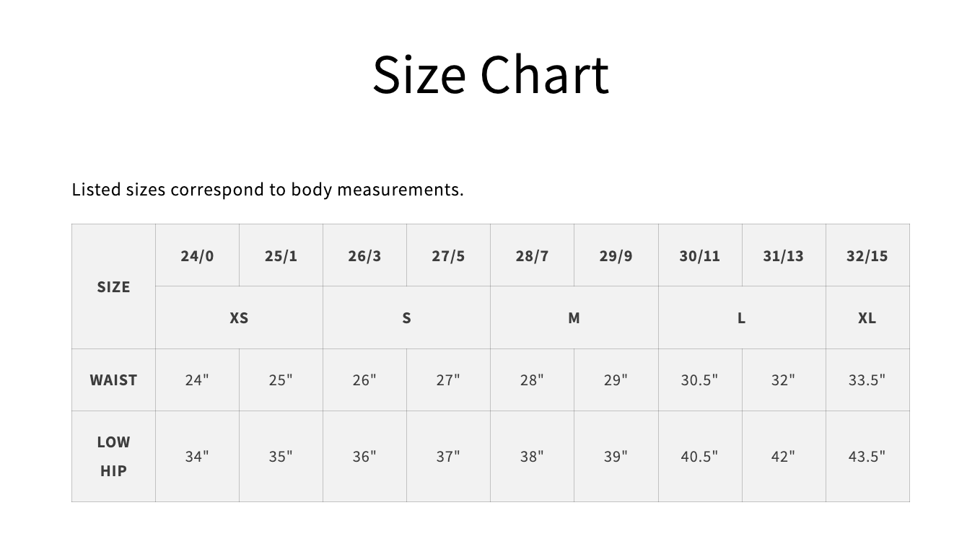Click the 38" low hip measurement cell
Viewport: 980px width, 557px height.
pos(532,456)
